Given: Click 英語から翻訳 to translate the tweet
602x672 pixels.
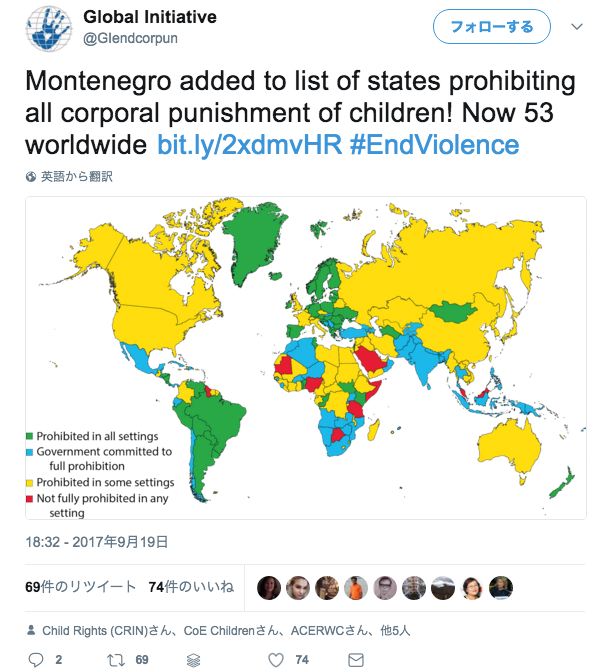Looking at the screenshot, I should click(x=76, y=177).
